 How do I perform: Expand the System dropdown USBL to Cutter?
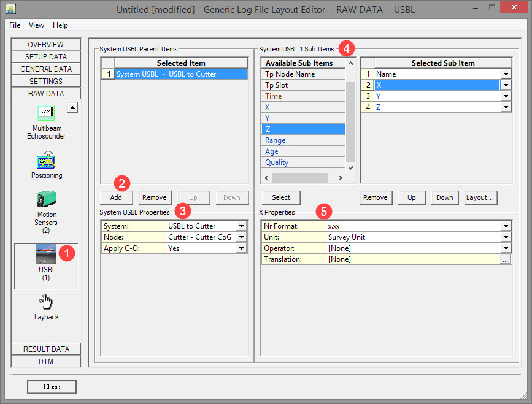pos(241,226)
